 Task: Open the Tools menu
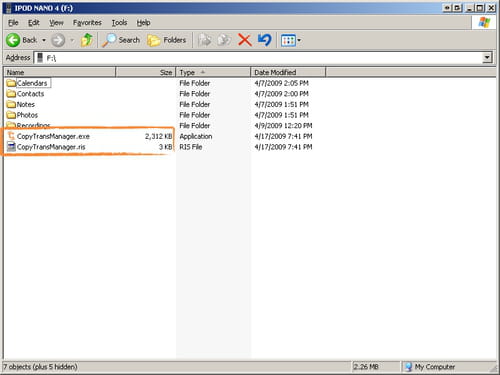pyautogui.click(x=119, y=23)
